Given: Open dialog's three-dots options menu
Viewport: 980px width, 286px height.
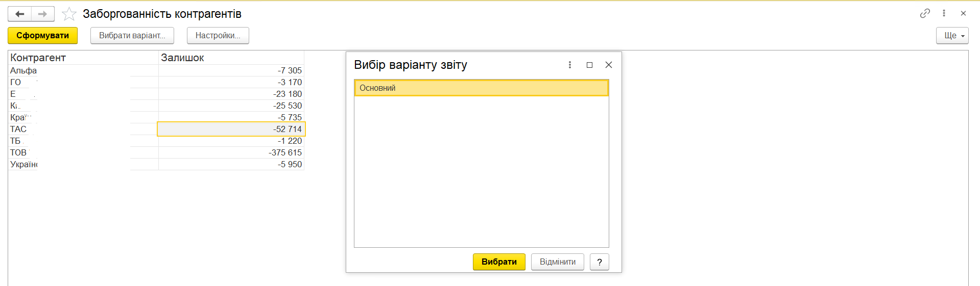Looking at the screenshot, I should click(570, 65).
